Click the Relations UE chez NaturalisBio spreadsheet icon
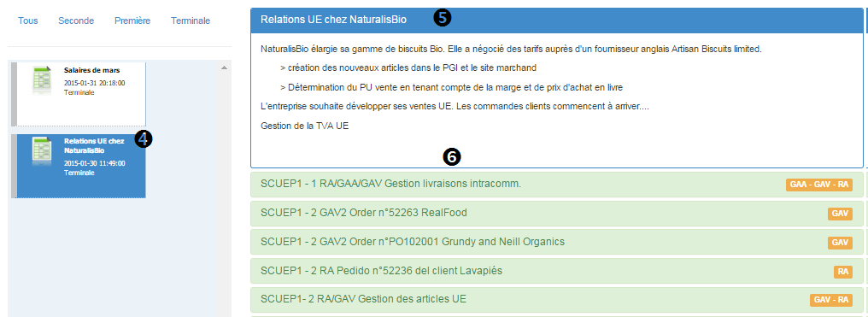 pyautogui.click(x=42, y=152)
